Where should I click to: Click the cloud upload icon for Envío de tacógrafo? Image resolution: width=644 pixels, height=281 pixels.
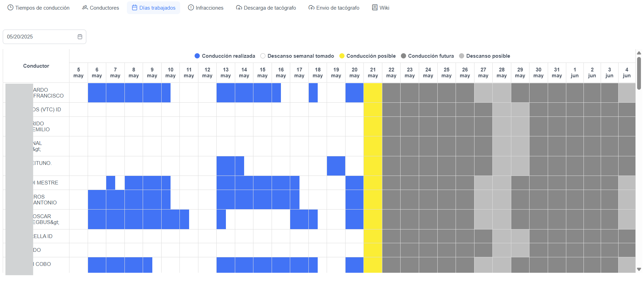[x=311, y=8]
